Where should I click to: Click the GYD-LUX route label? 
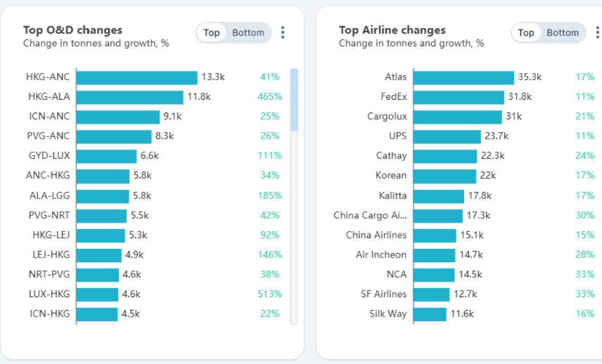49,156
